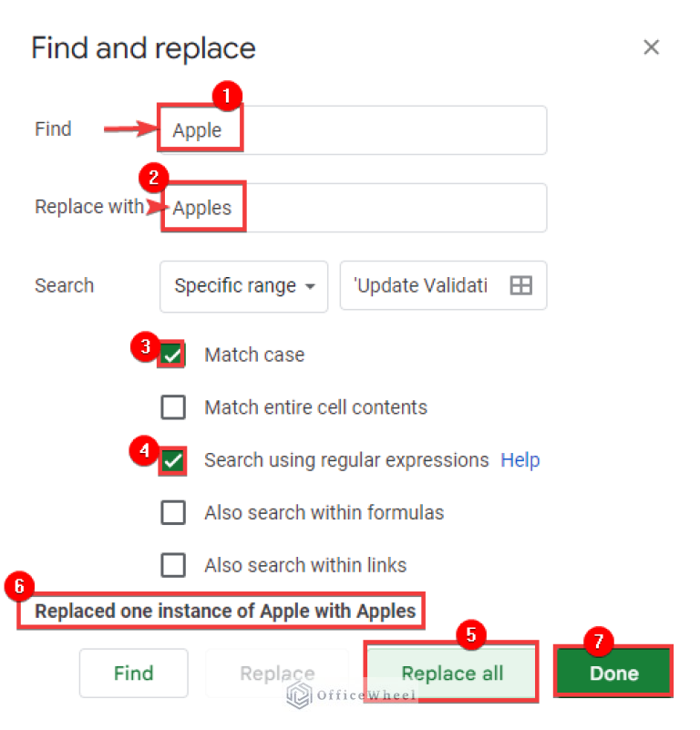Click the disabled Replace button
The height and width of the screenshot is (730, 700).
(277, 673)
